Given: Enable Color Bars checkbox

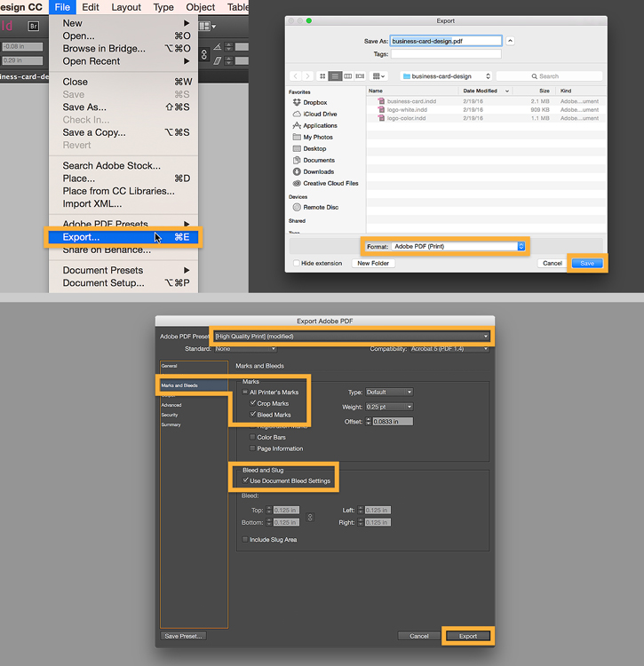Looking at the screenshot, I should point(253,437).
